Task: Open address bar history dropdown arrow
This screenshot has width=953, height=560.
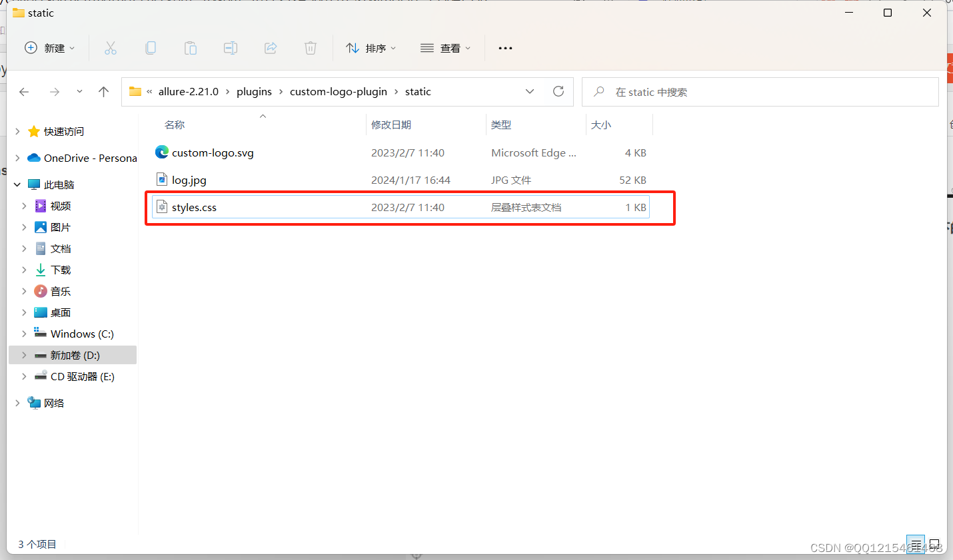Action: point(530,91)
